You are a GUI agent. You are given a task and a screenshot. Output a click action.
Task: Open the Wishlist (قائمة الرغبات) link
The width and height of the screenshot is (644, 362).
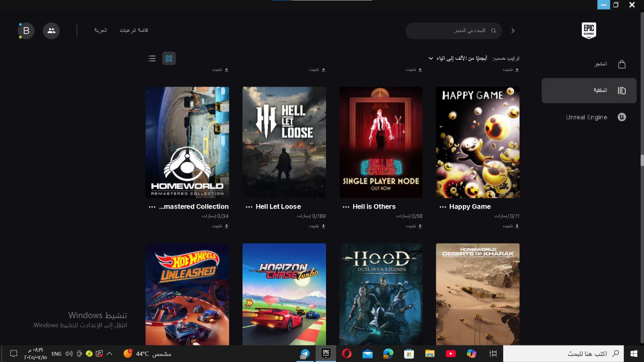click(134, 31)
